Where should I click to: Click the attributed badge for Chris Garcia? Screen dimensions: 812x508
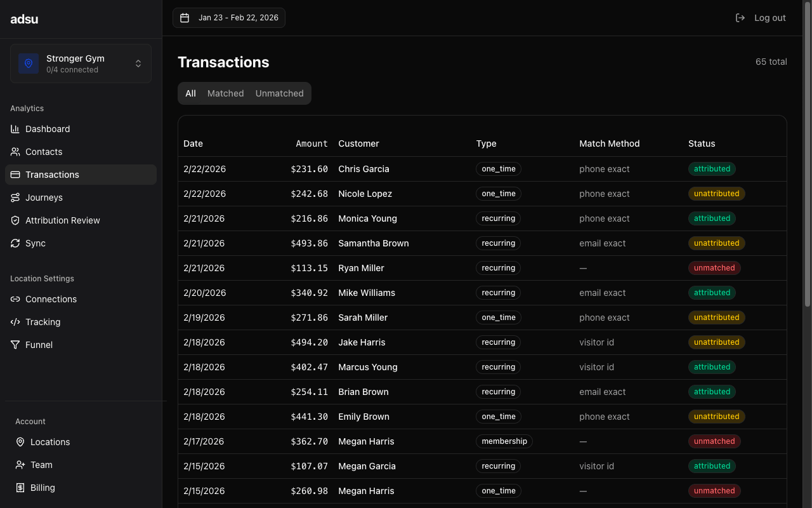pos(712,169)
